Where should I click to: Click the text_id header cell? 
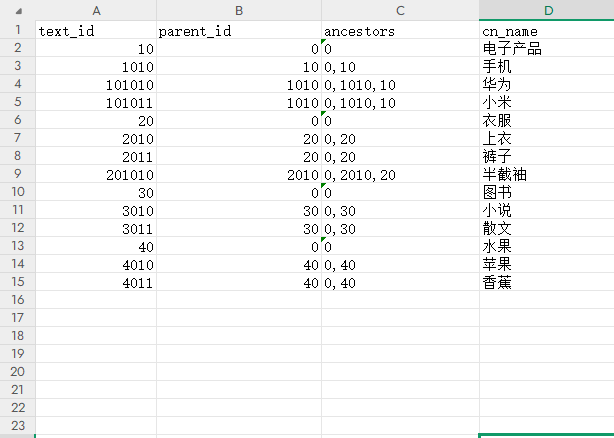[x=96, y=30]
